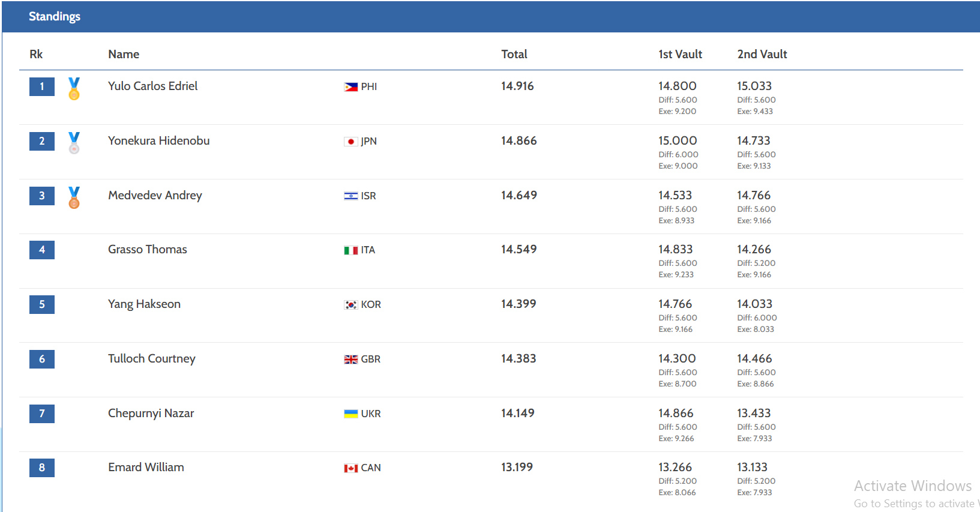This screenshot has width=980, height=512.
Task: Open Yonekura Hidenobu athlete name
Action: 159,140
